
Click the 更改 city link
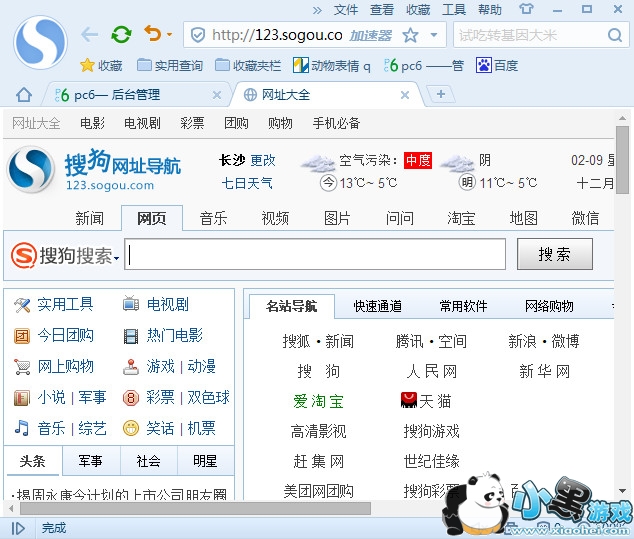[263, 160]
